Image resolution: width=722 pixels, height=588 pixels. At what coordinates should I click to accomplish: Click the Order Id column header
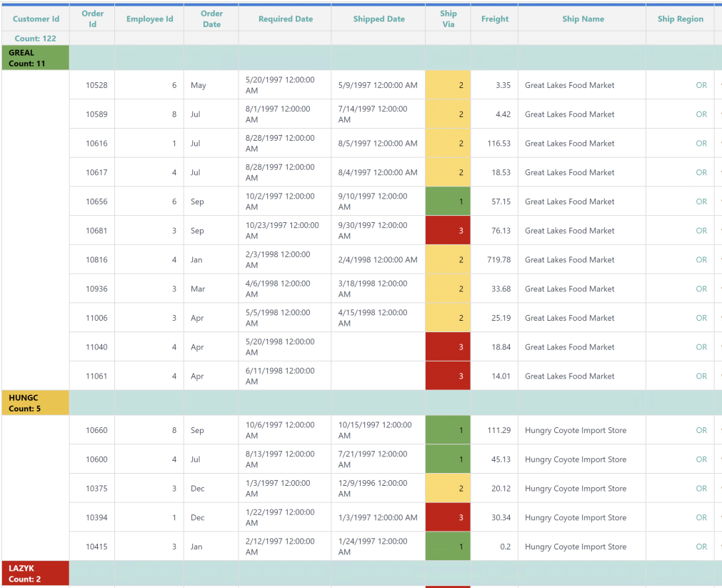[x=92, y=19]
